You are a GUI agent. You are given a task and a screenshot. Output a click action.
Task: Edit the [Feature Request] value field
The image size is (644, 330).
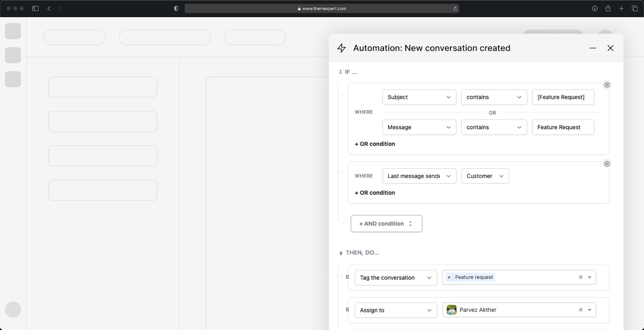pos(563,97)
